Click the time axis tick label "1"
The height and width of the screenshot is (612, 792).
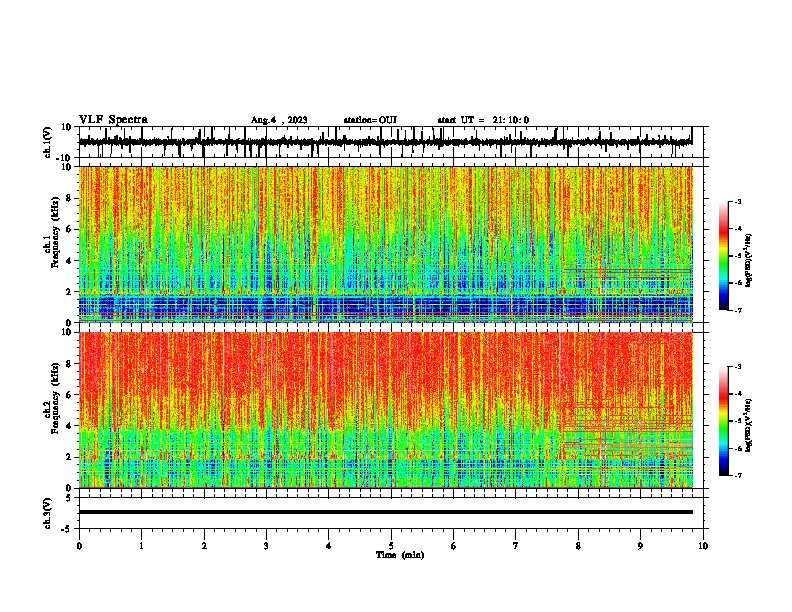[x=141, y=546]
